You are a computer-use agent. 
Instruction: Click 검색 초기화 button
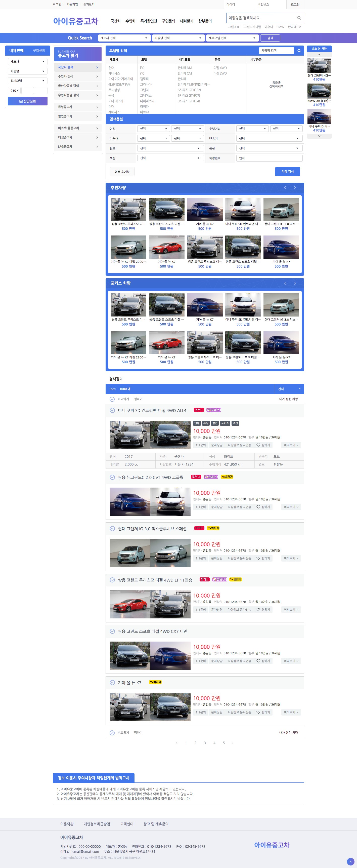click(x=122, y=172)
